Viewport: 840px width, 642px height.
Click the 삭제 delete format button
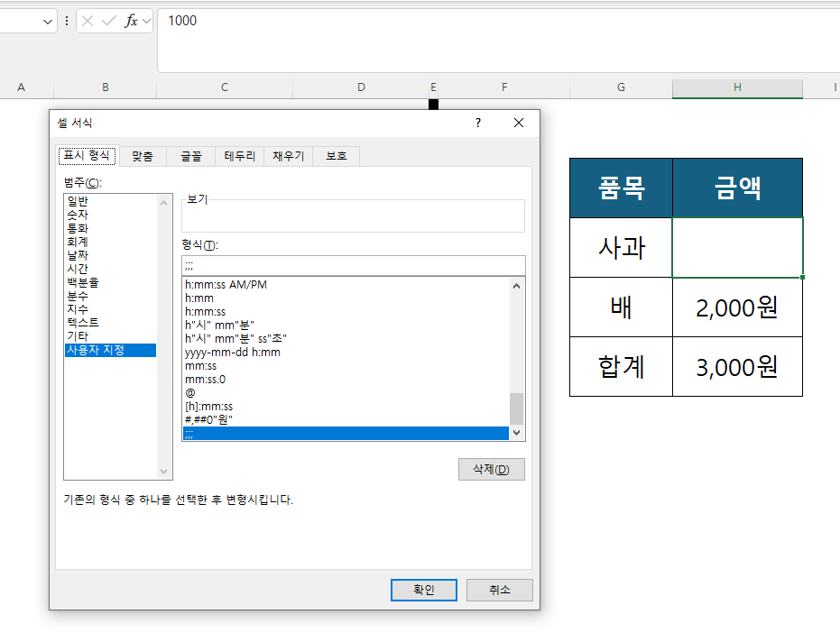point(491,469)
